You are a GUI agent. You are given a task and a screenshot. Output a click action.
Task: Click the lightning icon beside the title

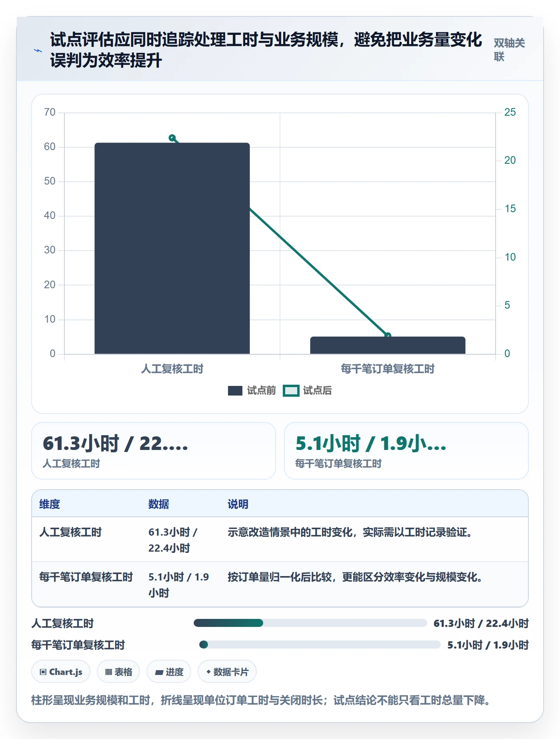tap(38, 51)
